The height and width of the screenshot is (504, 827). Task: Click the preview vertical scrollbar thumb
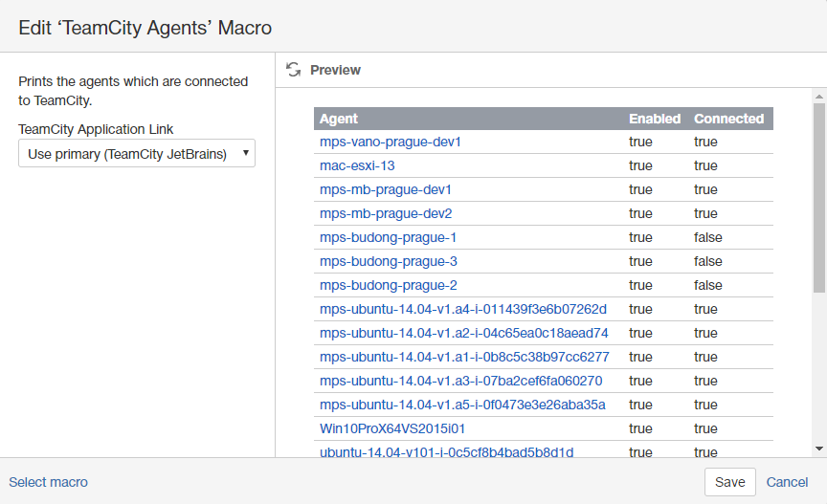[x=818, y=196]
